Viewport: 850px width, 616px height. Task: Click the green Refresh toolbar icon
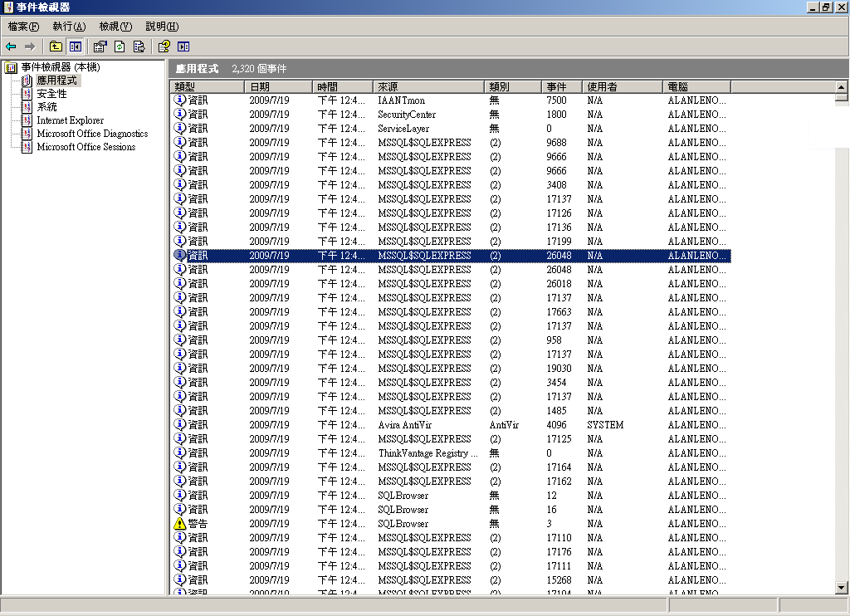(120, 46)
